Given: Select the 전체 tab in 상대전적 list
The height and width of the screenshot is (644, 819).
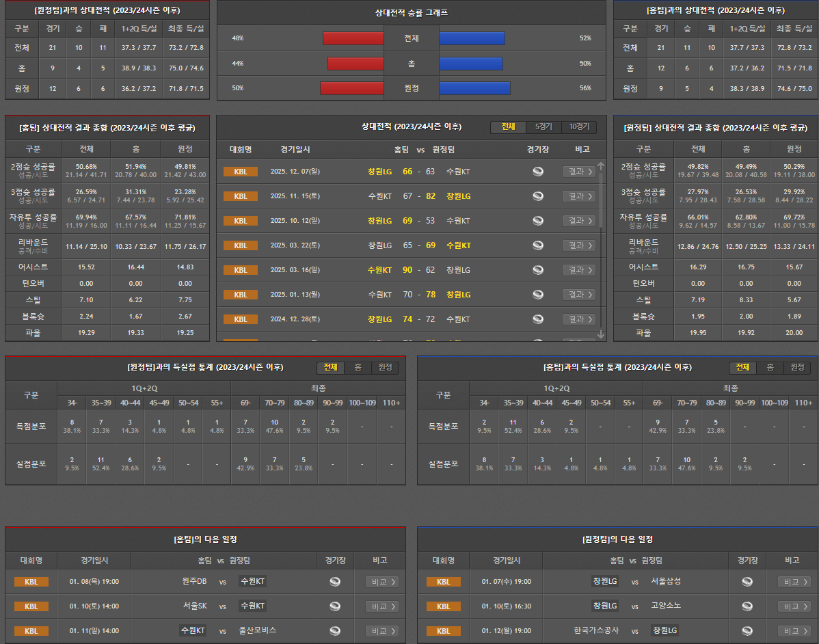Looking at the screenshot, I should point(508,127).
